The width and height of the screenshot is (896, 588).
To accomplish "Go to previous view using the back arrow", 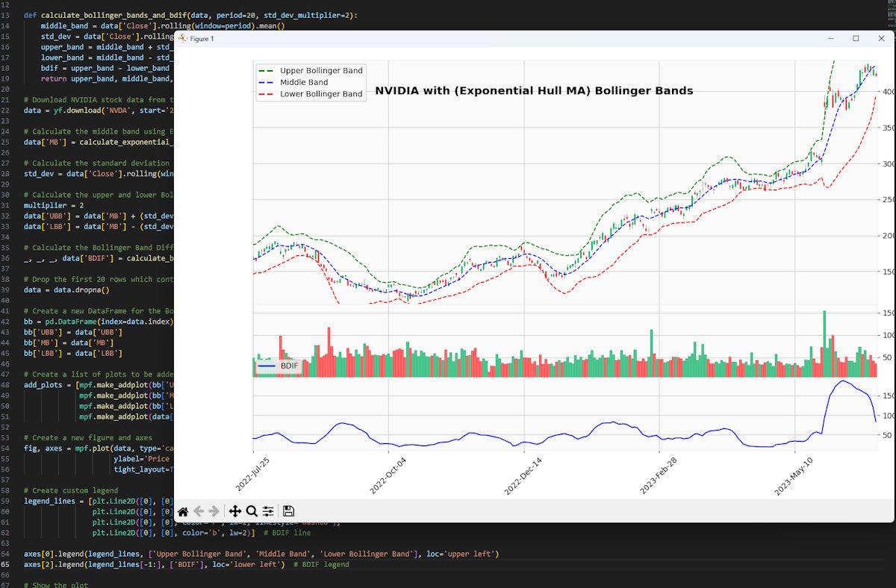I will pos(199,511).
